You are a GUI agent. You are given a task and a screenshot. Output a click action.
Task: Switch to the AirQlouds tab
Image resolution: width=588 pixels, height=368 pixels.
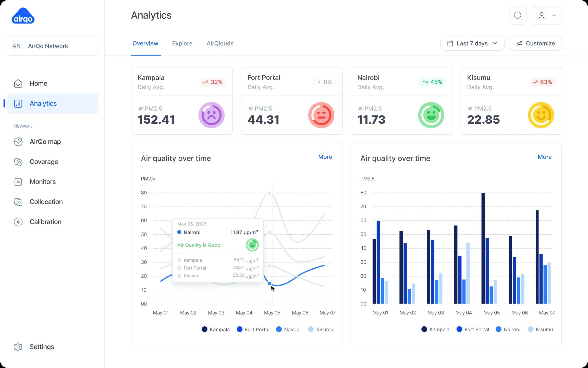tap(220, 43)
